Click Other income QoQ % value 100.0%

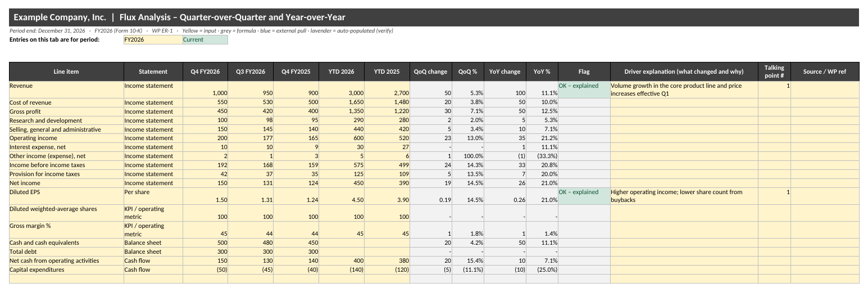click(468, 156)
